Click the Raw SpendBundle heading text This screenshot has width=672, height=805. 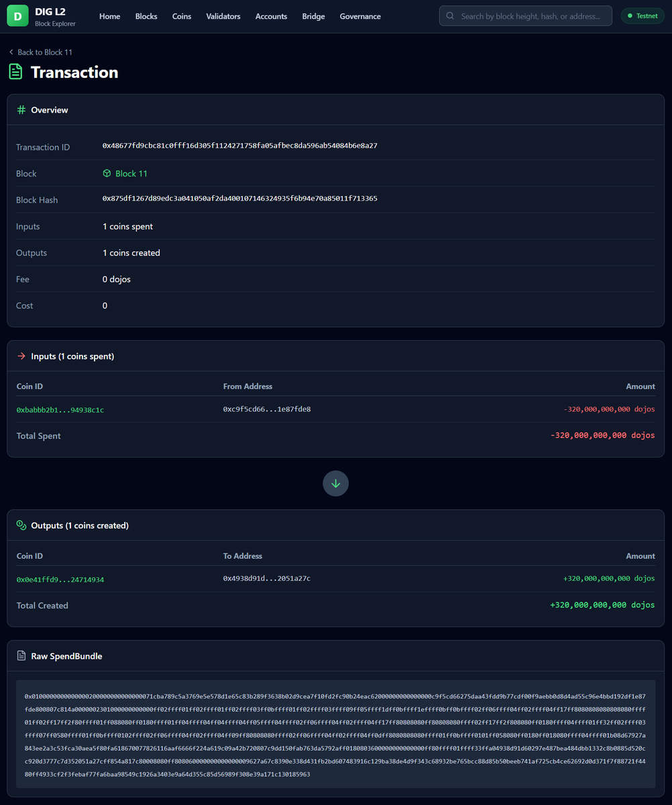(x=66, y=656)
